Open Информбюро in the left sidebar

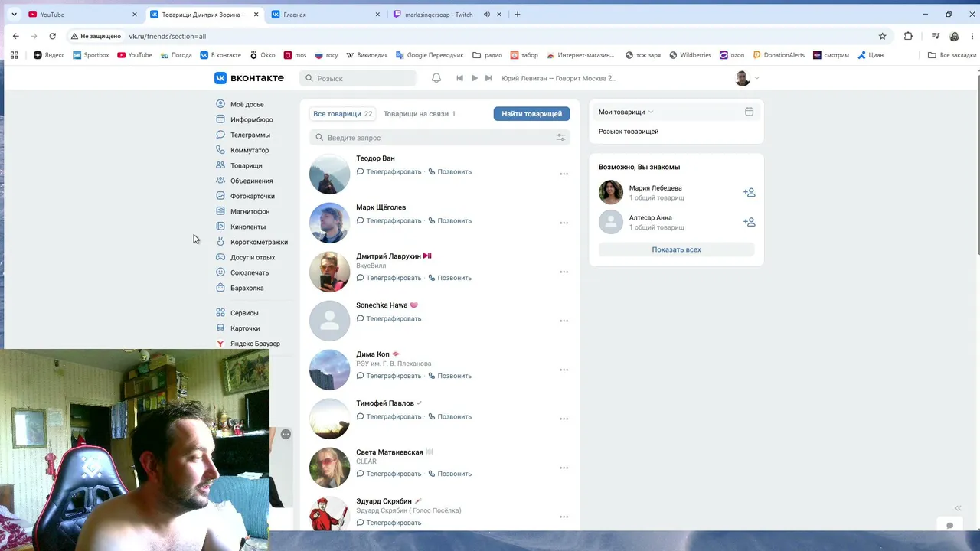click(244, 119)
